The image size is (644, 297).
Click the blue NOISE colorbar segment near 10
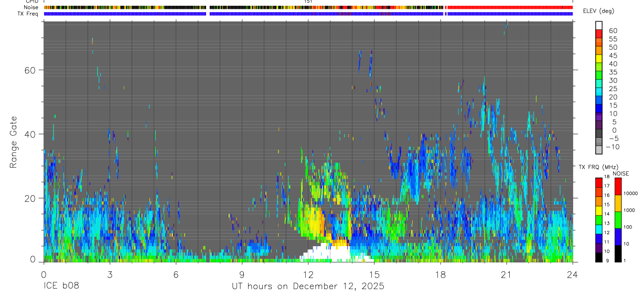[x=618, y=237]
